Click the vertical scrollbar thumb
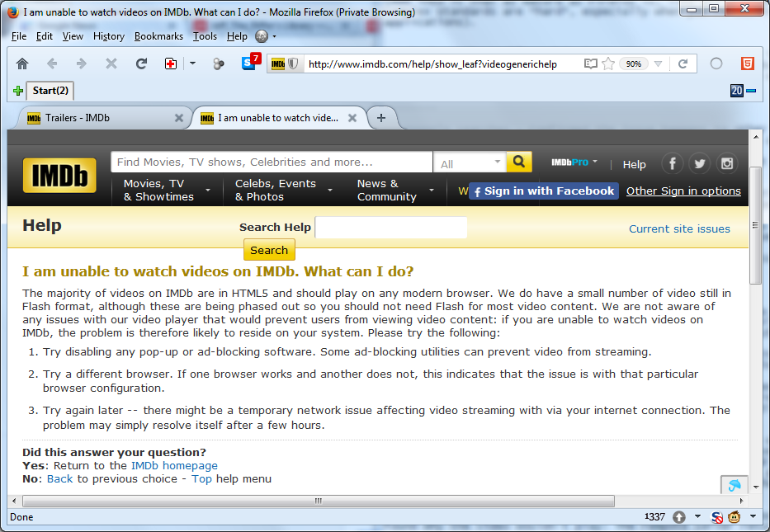 (755, 225)
